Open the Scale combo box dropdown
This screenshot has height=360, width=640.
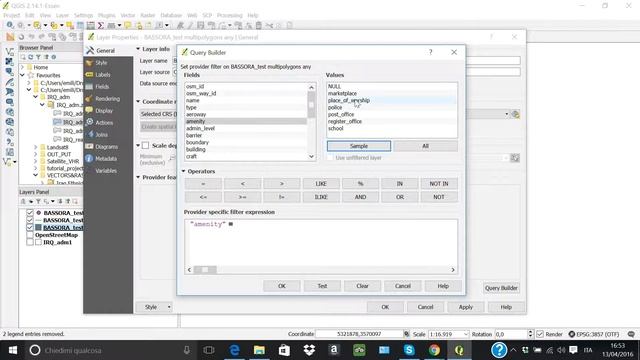coord(466,334)
